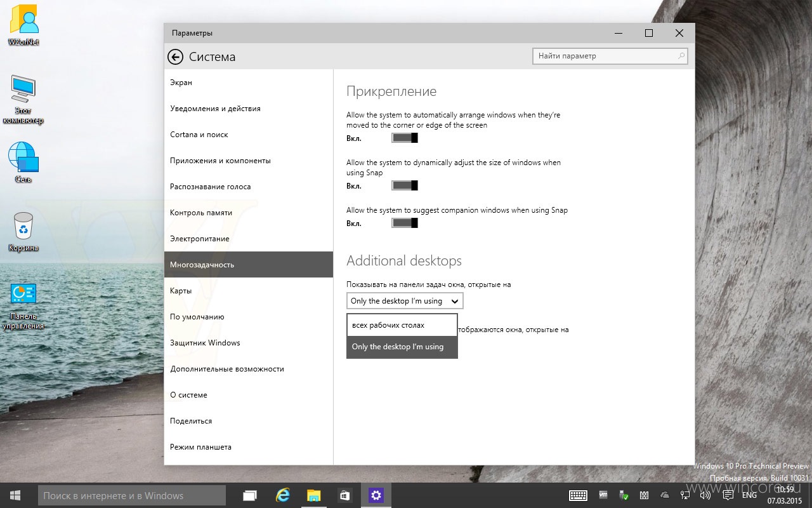Open Task View on the taskbar
Image resolution: width=812 pixels, height=508 pixels.
coord(250,495)
